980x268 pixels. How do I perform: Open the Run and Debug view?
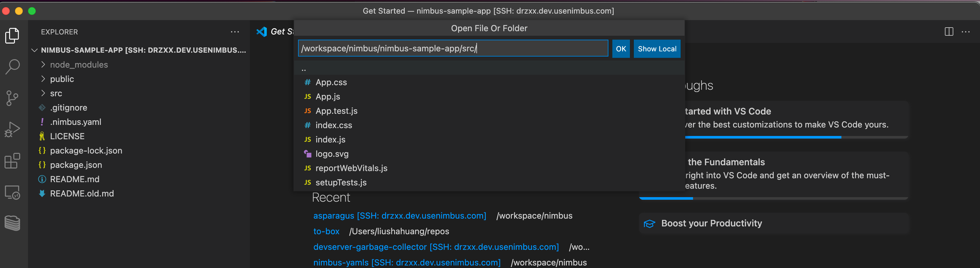[12, 129]
